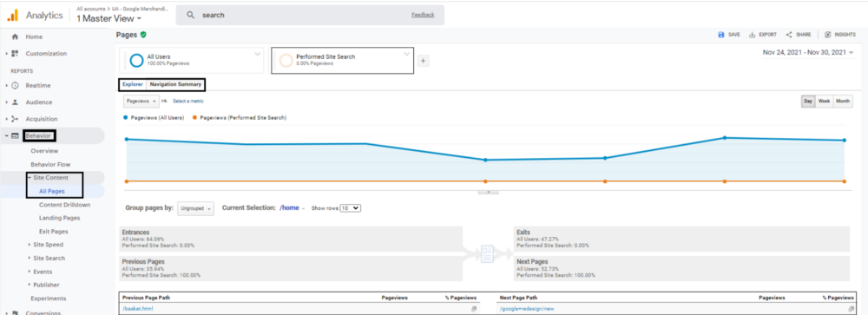868x315 pixels.
Task: Open Landing Pages report
Action: [59, 218]
